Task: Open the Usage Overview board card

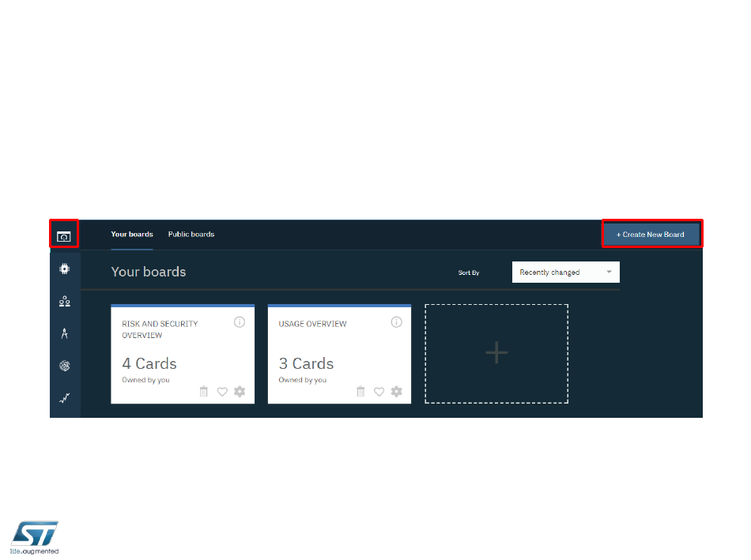Action: 340,354
